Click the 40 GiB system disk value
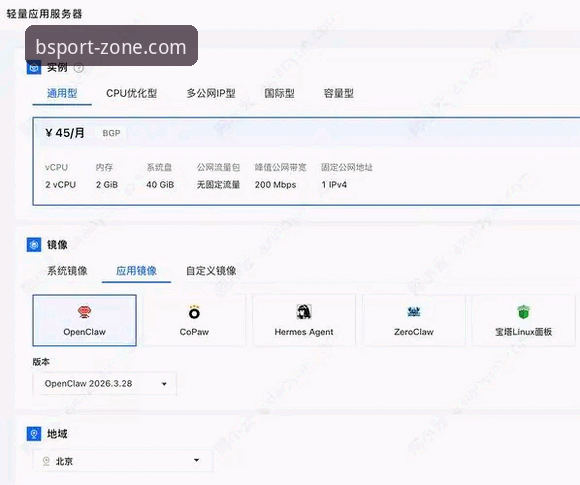The width and height of the screenshot is (580, 485). pos(160,185)
